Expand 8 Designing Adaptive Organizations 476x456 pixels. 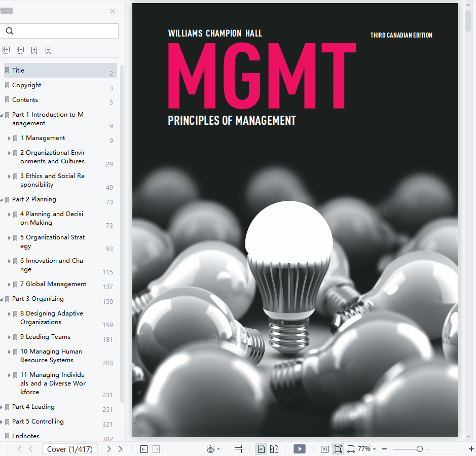point(9,314)
